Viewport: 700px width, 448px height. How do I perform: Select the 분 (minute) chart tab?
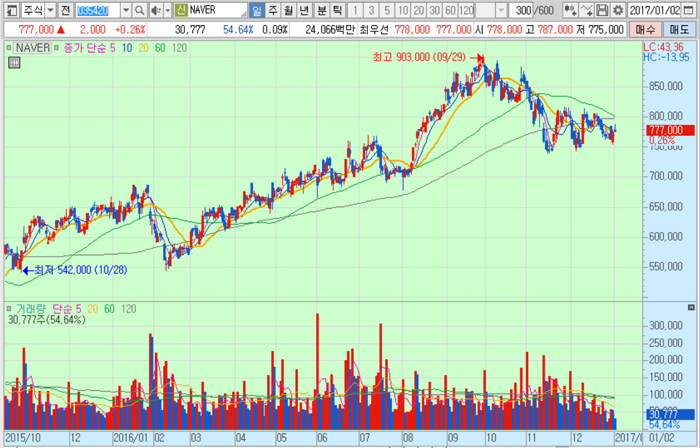[x=321, y=10]
